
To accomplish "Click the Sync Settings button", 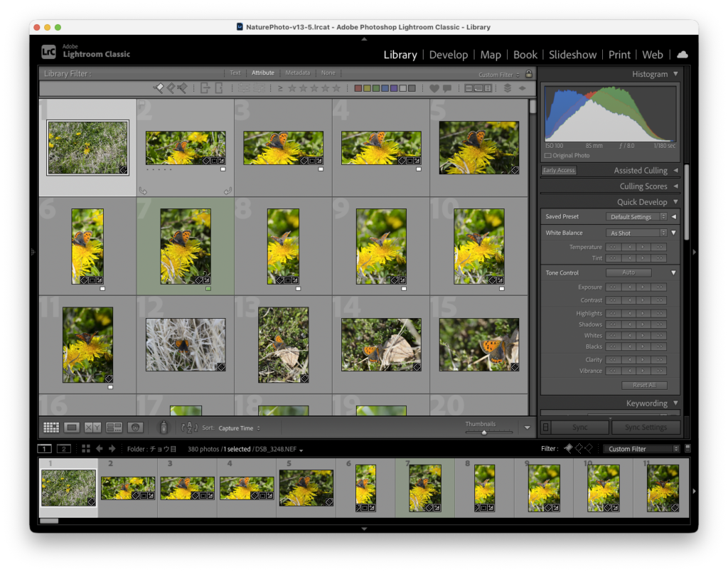I will pos(646,427).
